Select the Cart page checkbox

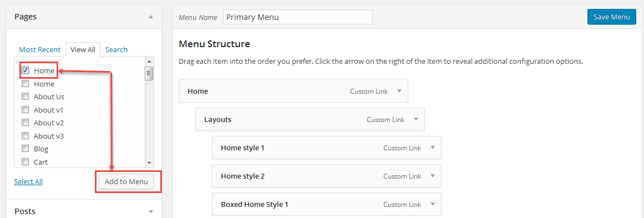click(x=26, y=162)
